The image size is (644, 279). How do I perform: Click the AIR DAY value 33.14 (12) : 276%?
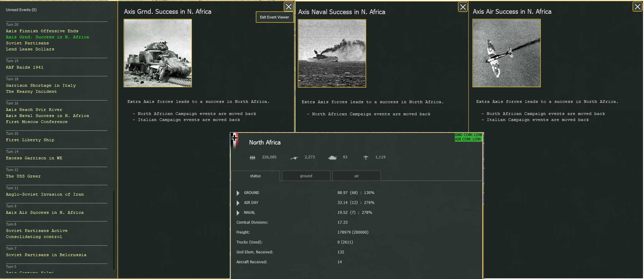point(356,203)
